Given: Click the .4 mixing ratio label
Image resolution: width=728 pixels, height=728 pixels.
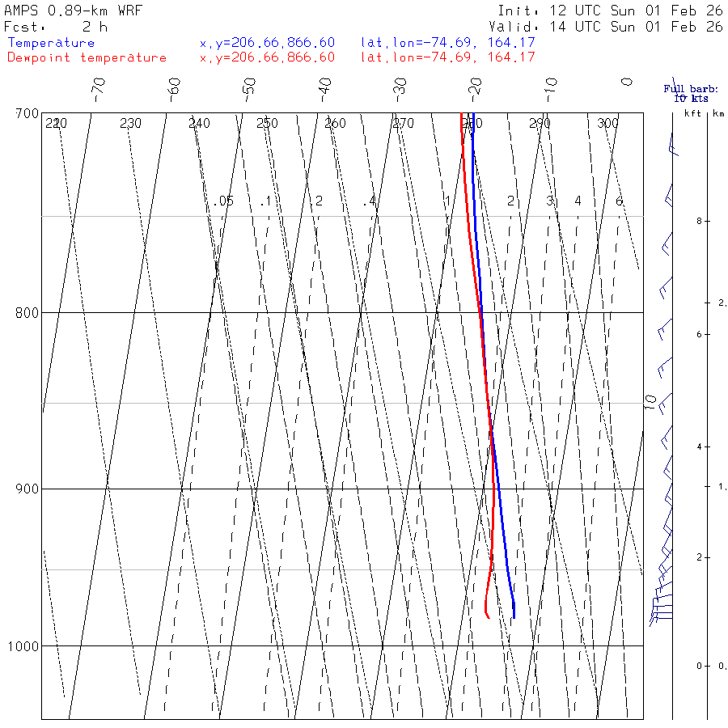Looking at the screenshot, I should [369, 201].
